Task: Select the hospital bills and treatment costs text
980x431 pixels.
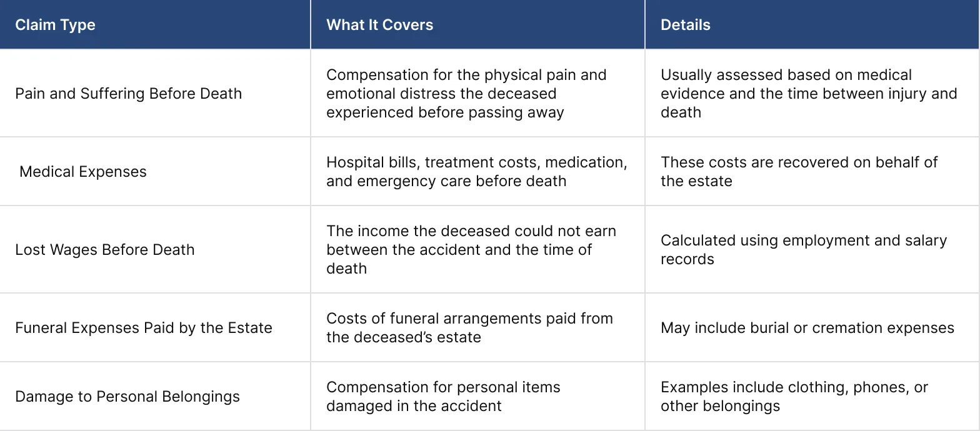Action: coord(476,172)
